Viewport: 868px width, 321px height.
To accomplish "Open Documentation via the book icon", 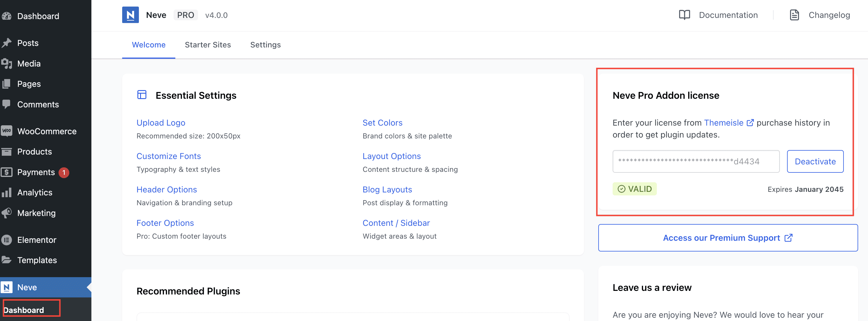I will pos(684,15).
